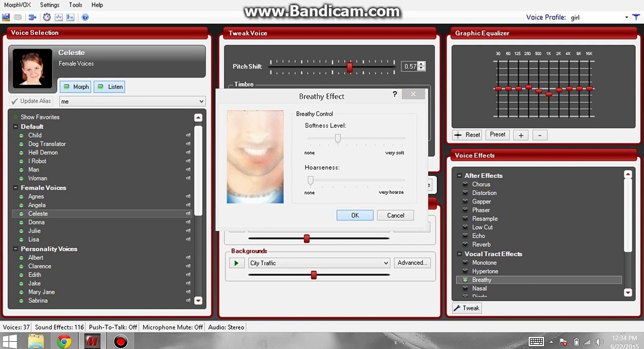Disable the Breathy vocal tract effect

(465, 280)
